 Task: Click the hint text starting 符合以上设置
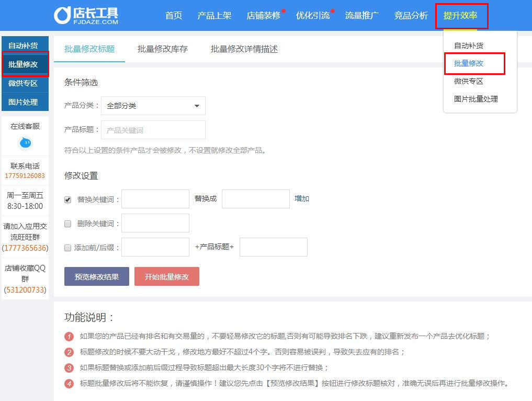point(165,150)
